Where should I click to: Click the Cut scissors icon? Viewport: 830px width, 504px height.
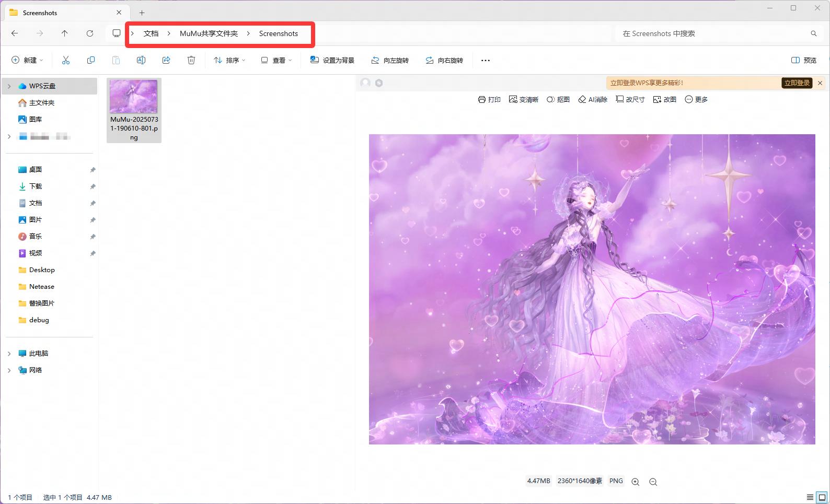click(66, 60)
